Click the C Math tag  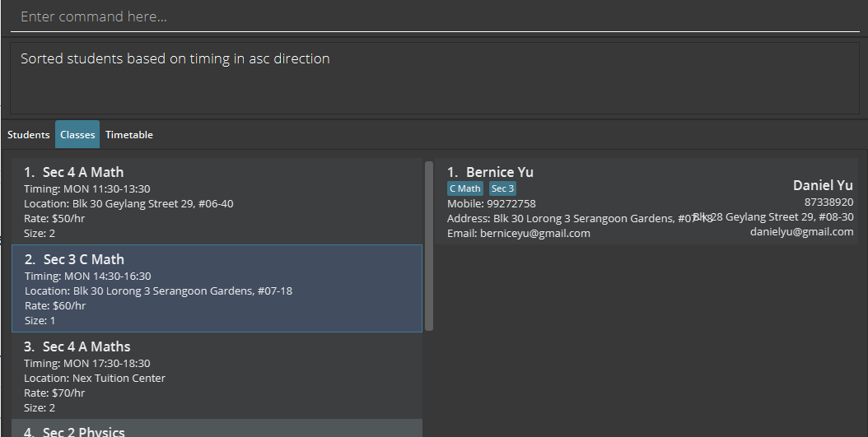click(x=465, y=188)
